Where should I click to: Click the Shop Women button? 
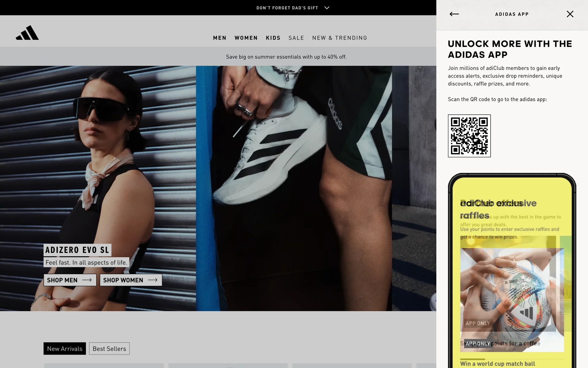[x=131, y=280]
